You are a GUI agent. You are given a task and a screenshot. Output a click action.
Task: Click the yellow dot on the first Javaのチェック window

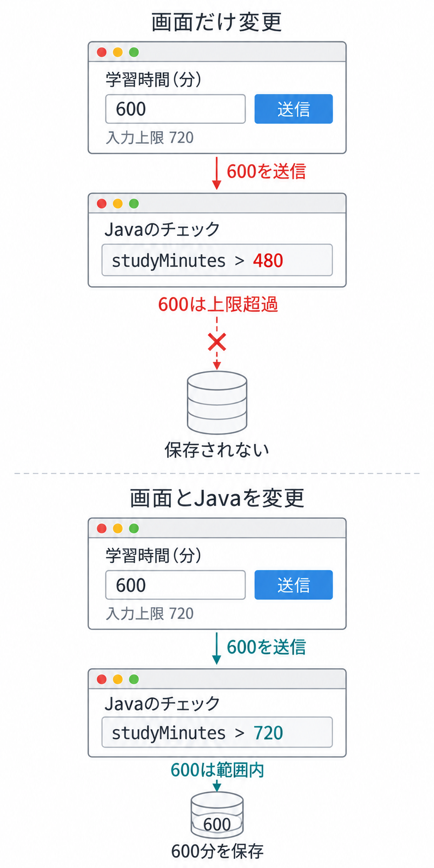click(x=118, y=204)
